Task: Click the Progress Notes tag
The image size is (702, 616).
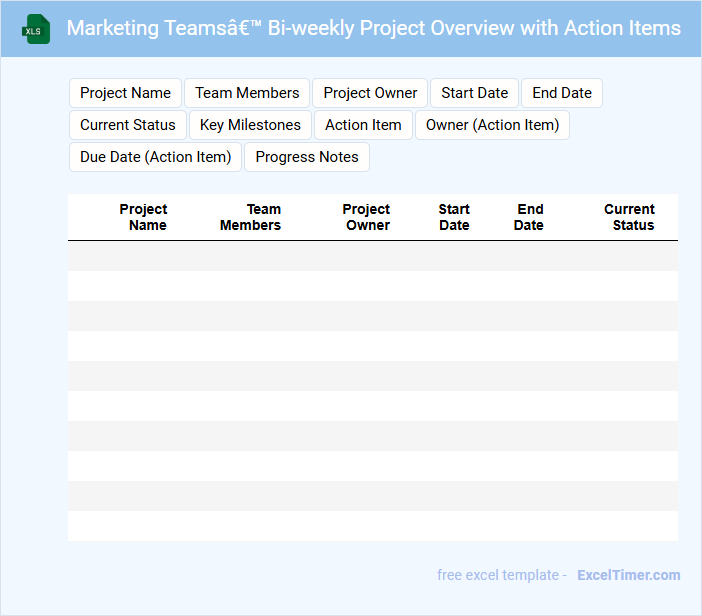Action: pyautogui.click(x=307, y=157)
